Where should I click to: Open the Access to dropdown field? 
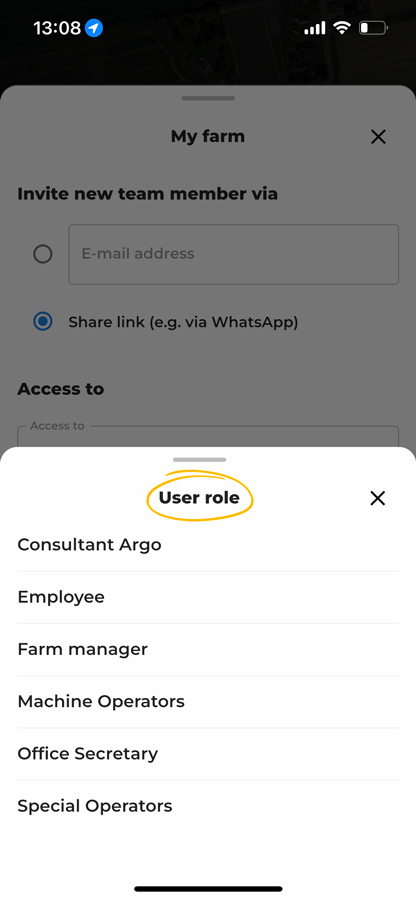(x=208, y=436)
